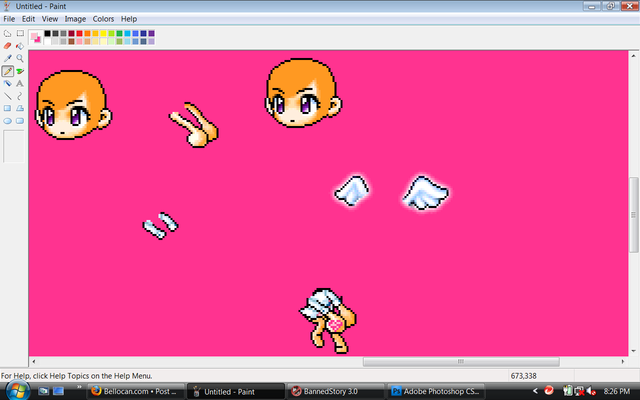Select the purple palette color
Image resolution: width=640 pixels, height=400 pixels.
pyautogui.click(x=151, y=33)
